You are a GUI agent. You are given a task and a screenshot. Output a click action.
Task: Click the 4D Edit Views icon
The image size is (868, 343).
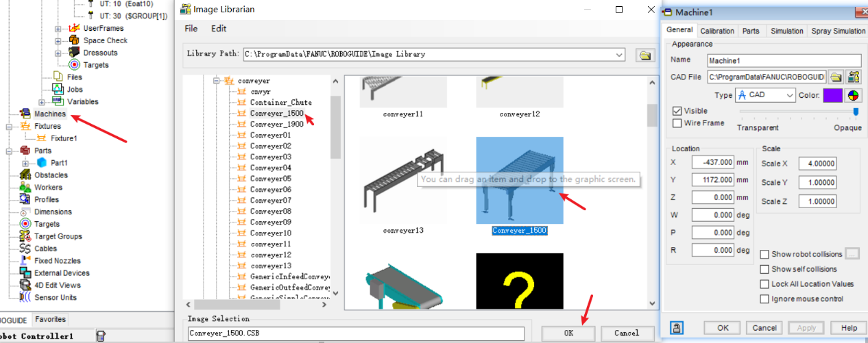point(25,285)
